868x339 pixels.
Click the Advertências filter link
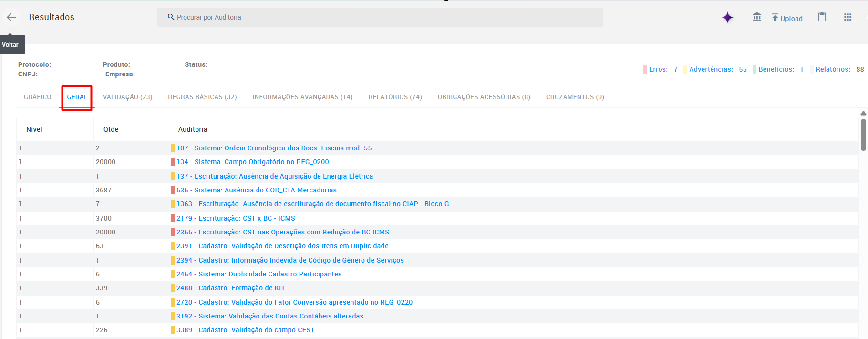[711, 69]
